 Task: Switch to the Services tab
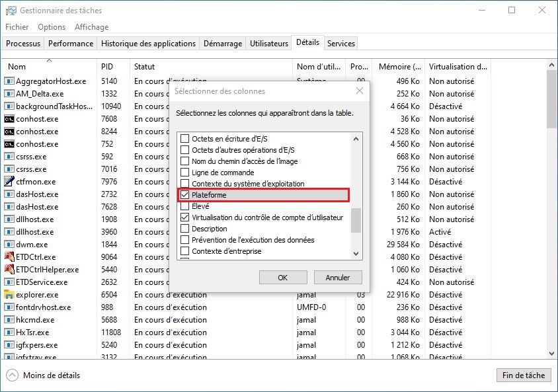[341, 43]
